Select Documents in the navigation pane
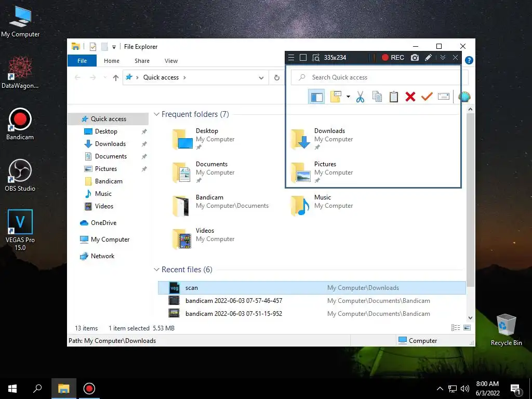Screen dimensions: 532x399 (111, 156)
